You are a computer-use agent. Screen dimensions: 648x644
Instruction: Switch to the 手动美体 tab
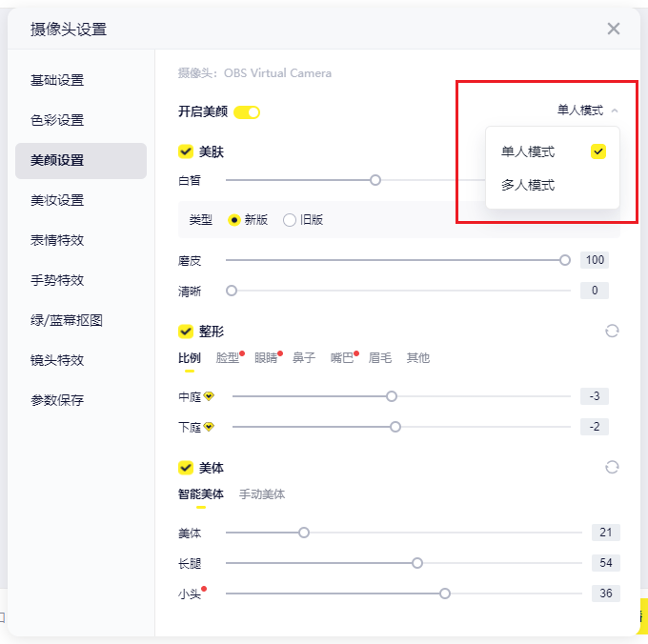coord(262,494)
